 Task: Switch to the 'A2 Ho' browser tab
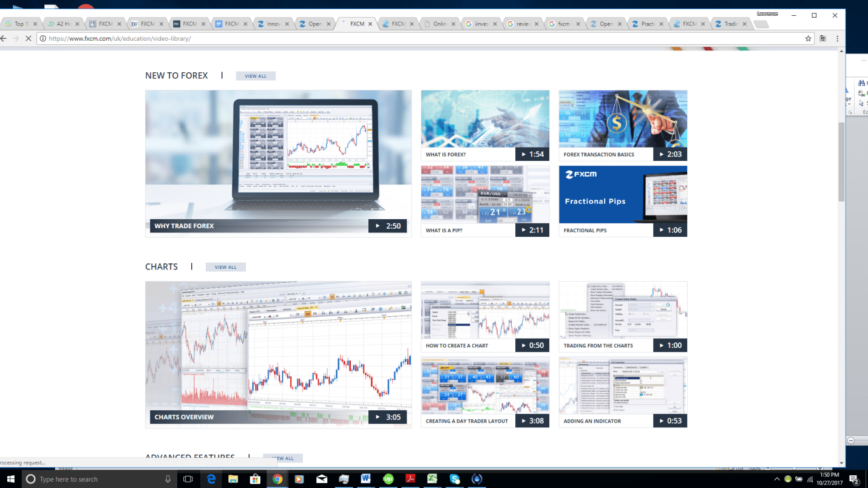click(64, 24)
